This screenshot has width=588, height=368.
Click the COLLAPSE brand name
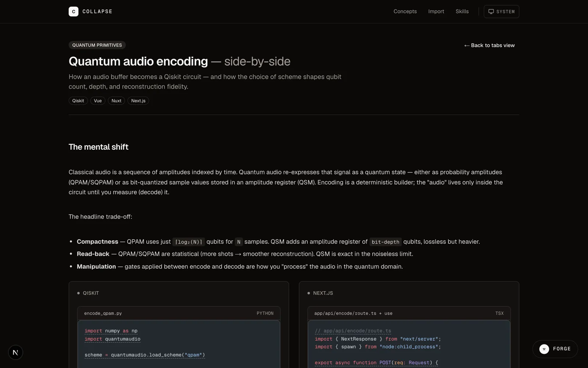tap(97, 11)
